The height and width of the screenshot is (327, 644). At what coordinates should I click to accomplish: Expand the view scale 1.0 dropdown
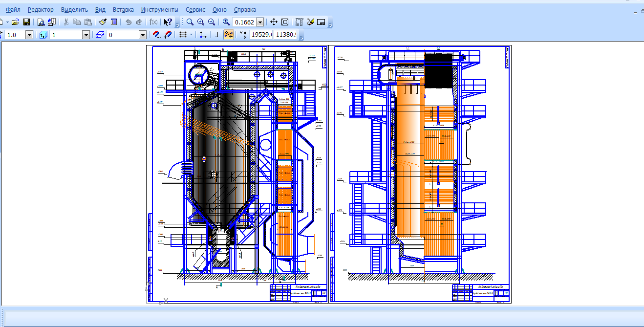coord(29,35)
